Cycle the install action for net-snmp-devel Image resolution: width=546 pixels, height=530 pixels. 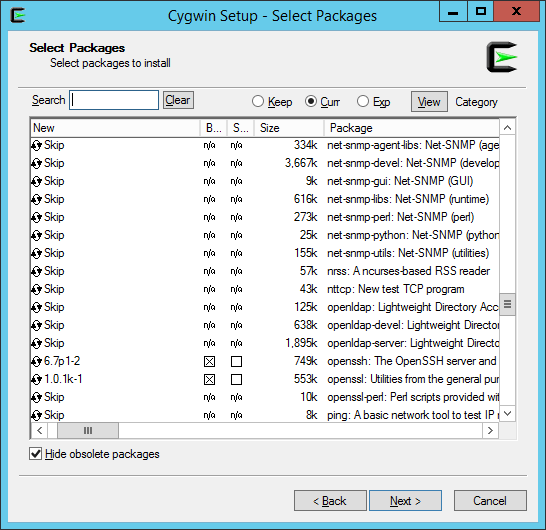coord(37,163)
